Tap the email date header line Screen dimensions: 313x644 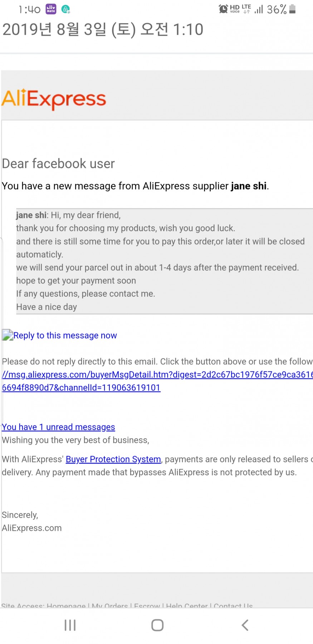coord(103,29)
